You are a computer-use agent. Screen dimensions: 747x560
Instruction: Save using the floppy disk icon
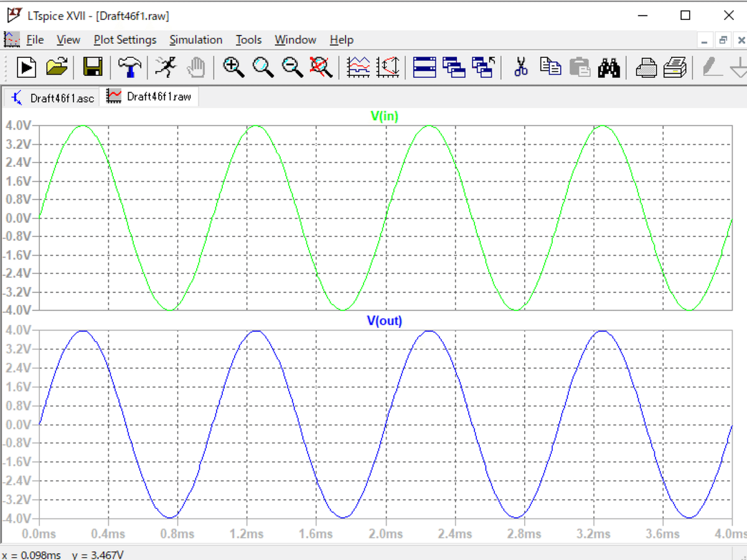click(93, 67)
